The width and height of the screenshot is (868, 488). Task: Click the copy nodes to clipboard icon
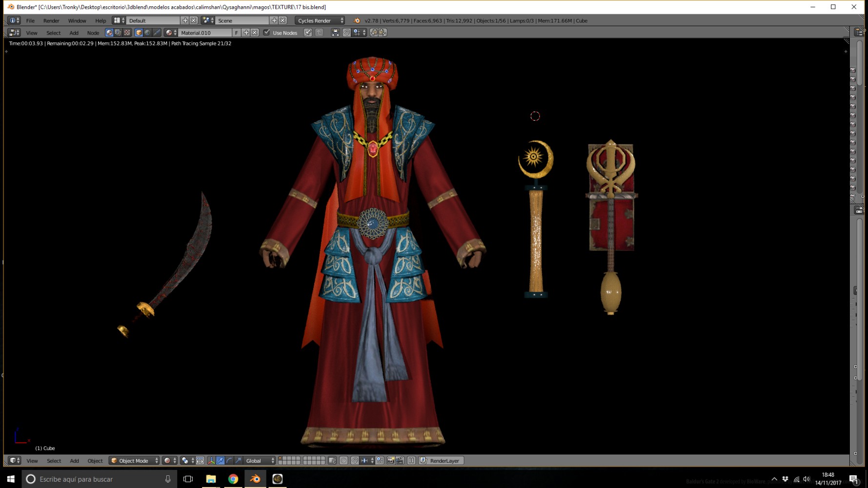pyautogui.click(x=374, y=33)
